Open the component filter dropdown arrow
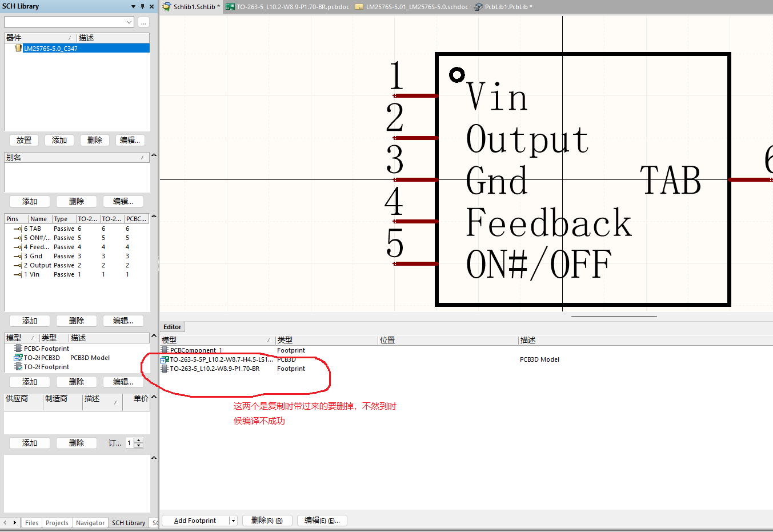Screen dimensions: 773x532 [129, 22]
